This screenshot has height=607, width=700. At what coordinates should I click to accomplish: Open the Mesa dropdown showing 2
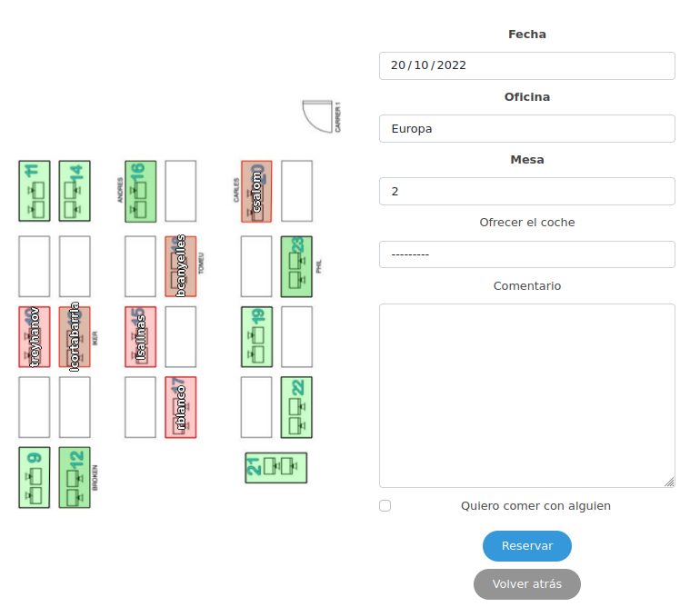point(527,192)
